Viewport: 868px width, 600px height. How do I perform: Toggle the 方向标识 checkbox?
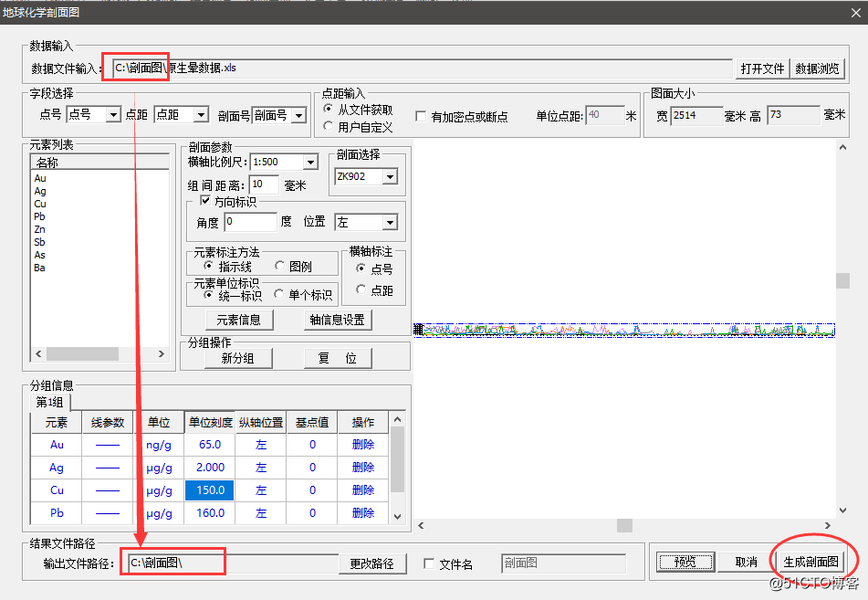[x=205, y=201]
